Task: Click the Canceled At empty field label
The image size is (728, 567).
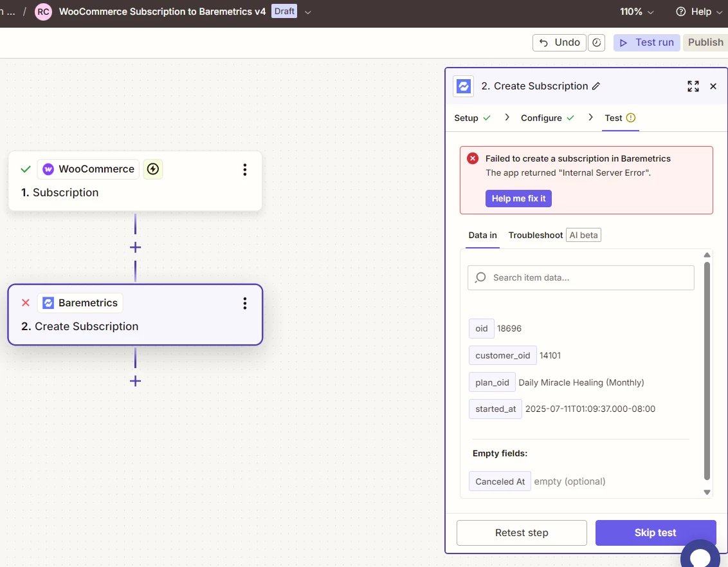Action: [x=500, y=481]
